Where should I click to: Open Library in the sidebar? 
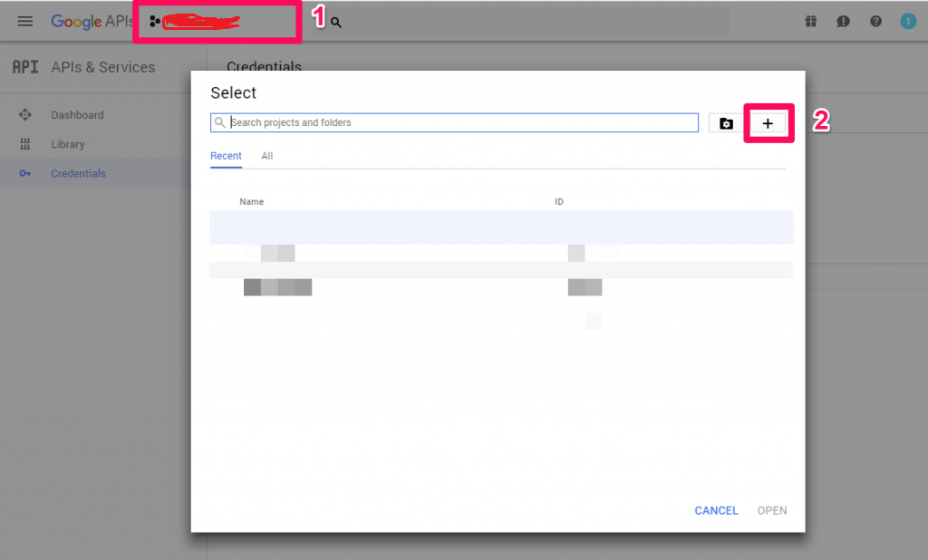tap(68, 144)
